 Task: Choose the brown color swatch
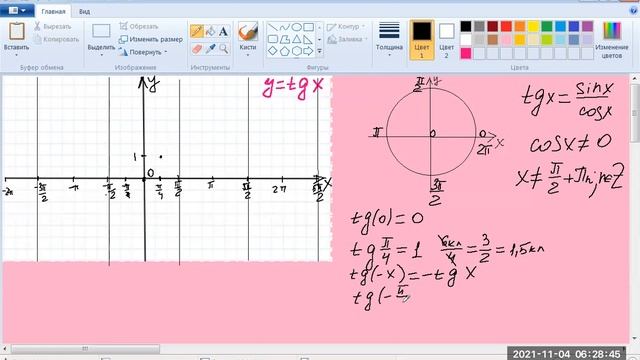point(493,40)
